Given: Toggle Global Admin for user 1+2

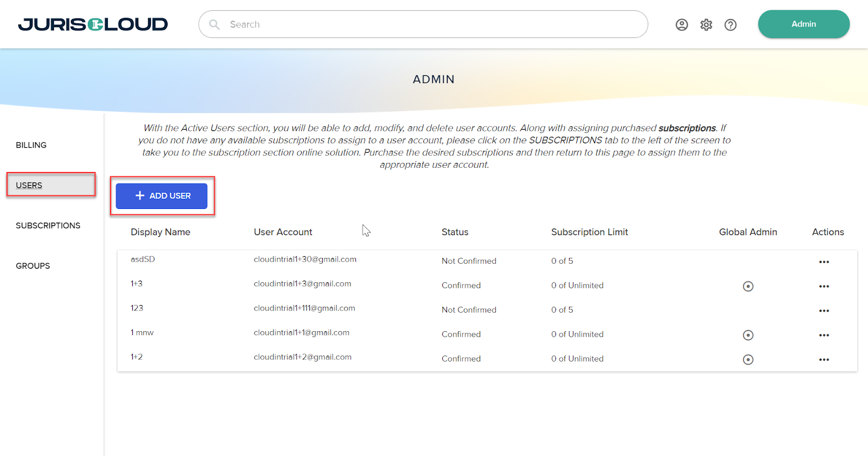Looking at the screenshot, I should coord(748,359).
